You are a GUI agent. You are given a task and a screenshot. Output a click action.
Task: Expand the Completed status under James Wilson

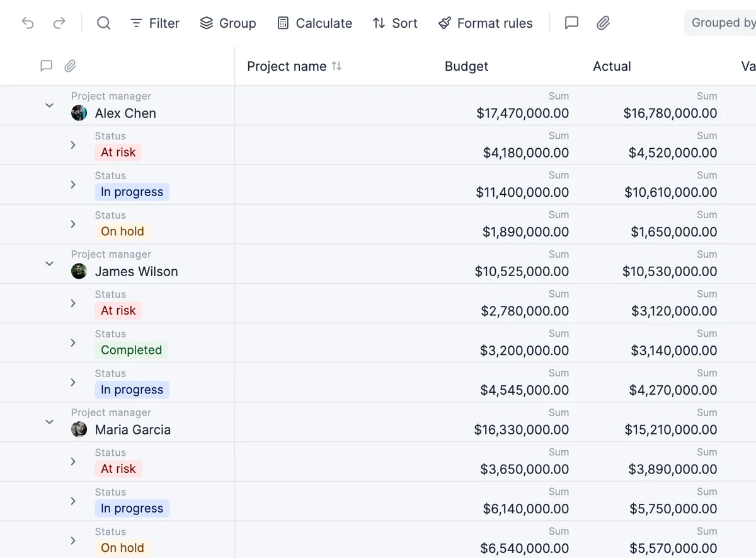(x=73, y=343)
